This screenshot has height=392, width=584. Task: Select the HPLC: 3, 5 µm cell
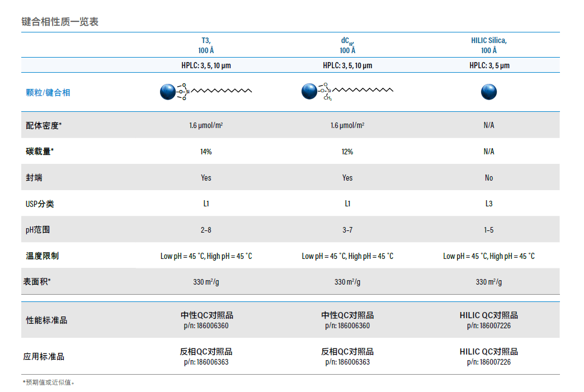[x=489, y=65]
